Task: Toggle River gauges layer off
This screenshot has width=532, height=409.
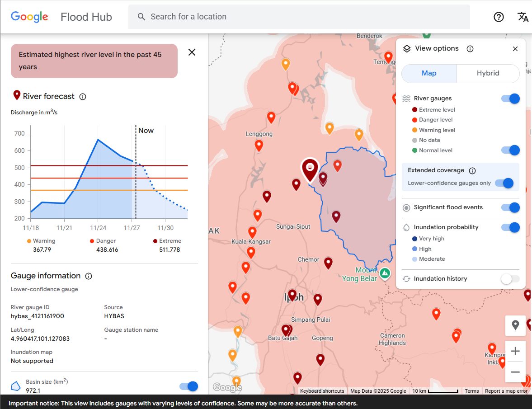Action: tap(510, 99)
